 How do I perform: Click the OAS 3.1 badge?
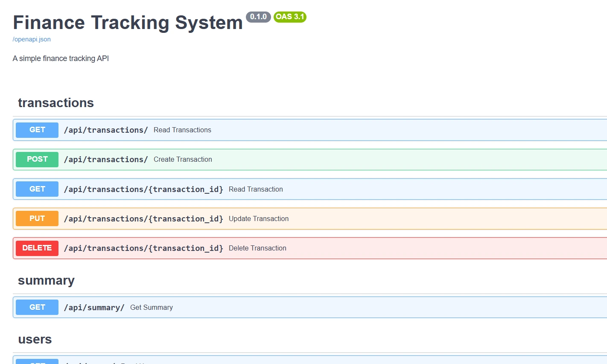point(290,17)
